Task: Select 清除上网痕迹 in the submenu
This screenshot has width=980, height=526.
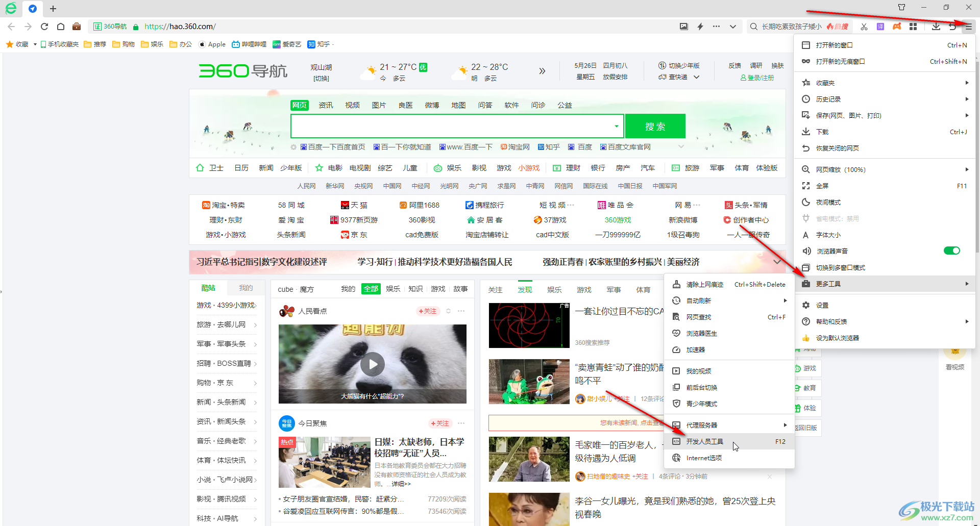Action: click(729, 284)
